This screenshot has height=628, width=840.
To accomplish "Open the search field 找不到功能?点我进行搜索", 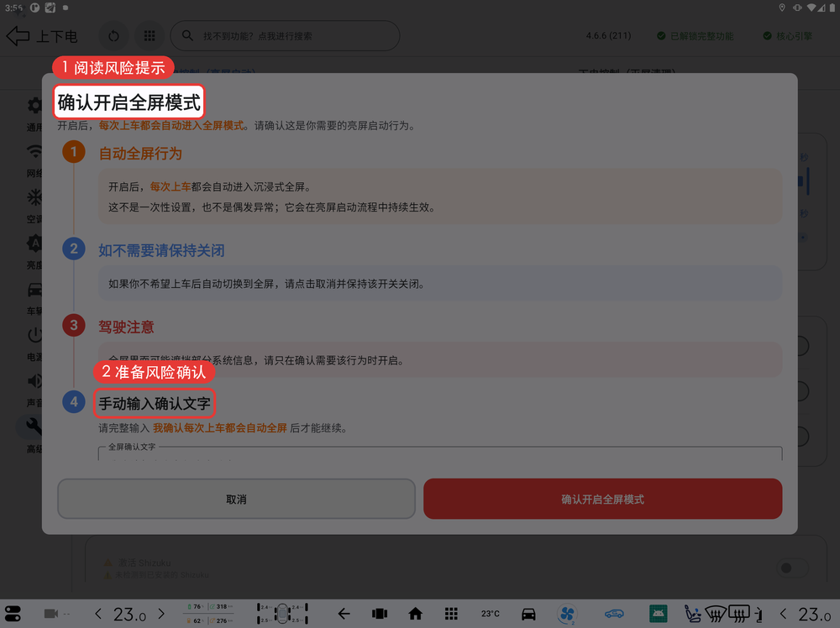I will point(285,36).
